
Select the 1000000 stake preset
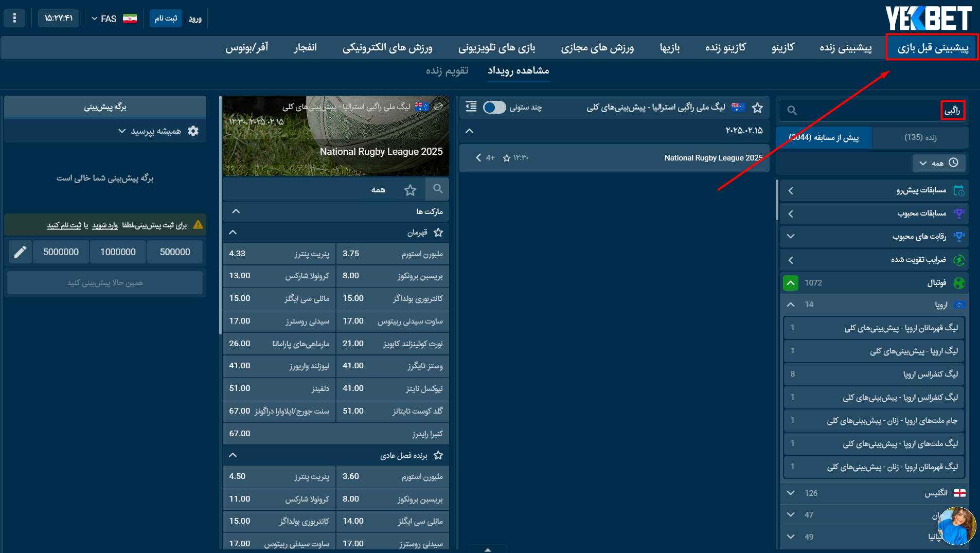pyautogui.click(x=118, y=252)
